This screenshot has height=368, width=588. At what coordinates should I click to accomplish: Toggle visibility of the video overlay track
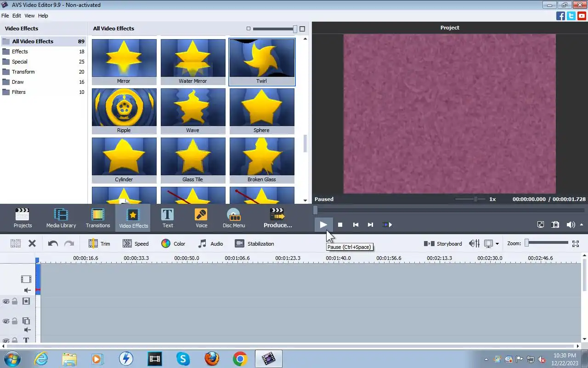[x=6, y=321]
